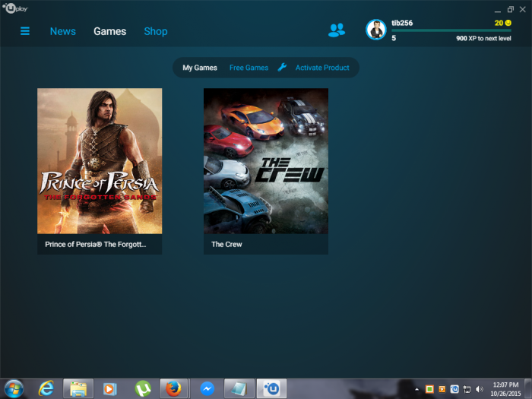Click the green square tray icon
The width and height of the screenshot is (532, 399).
click(x=429, y=389)
